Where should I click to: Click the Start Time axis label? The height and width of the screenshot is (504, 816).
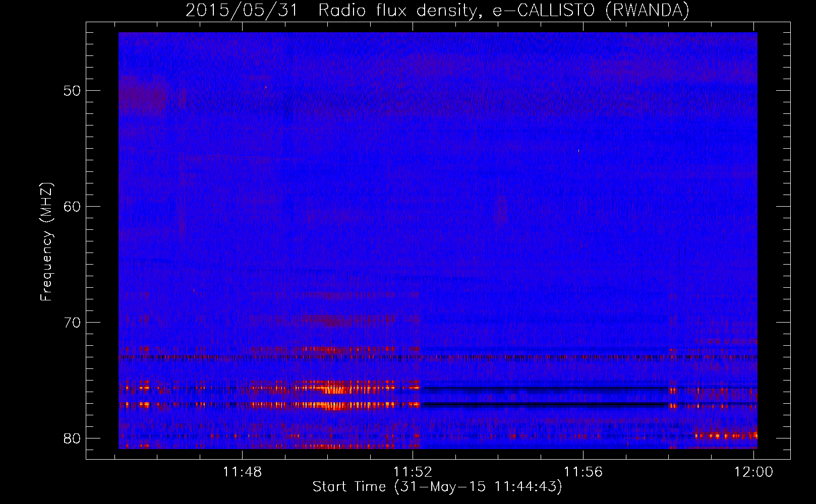coord(437,487)
